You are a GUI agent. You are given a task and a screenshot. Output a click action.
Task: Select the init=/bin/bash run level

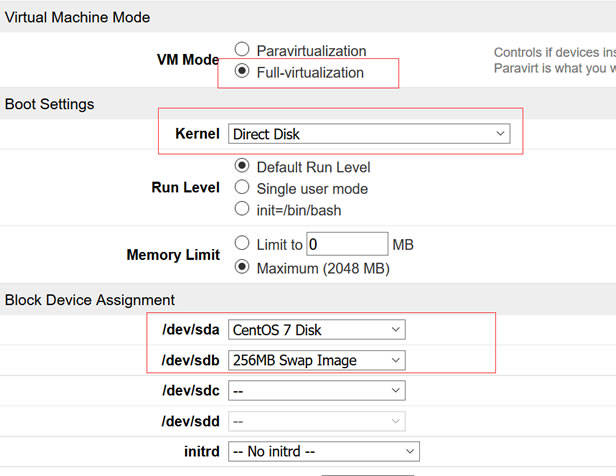[242, 209]
